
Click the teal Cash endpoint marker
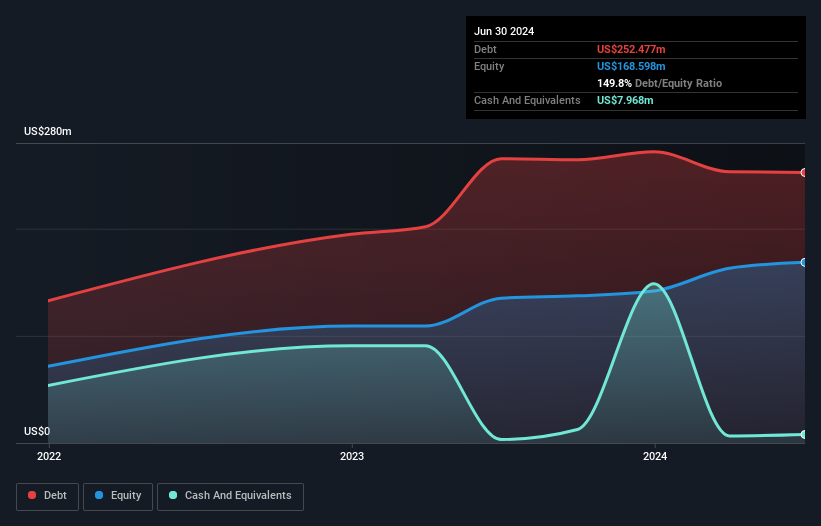coord(804,434)
